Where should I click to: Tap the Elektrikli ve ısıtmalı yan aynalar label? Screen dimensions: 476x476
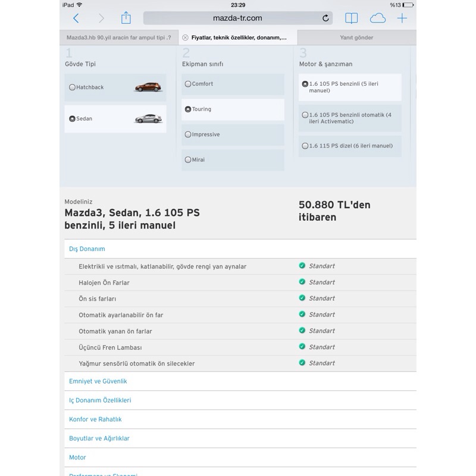click(x=162, y=267)
